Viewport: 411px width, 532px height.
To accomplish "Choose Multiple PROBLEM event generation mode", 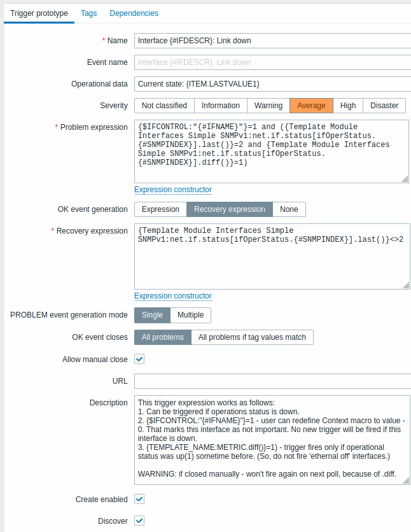I will click(191, 315).
